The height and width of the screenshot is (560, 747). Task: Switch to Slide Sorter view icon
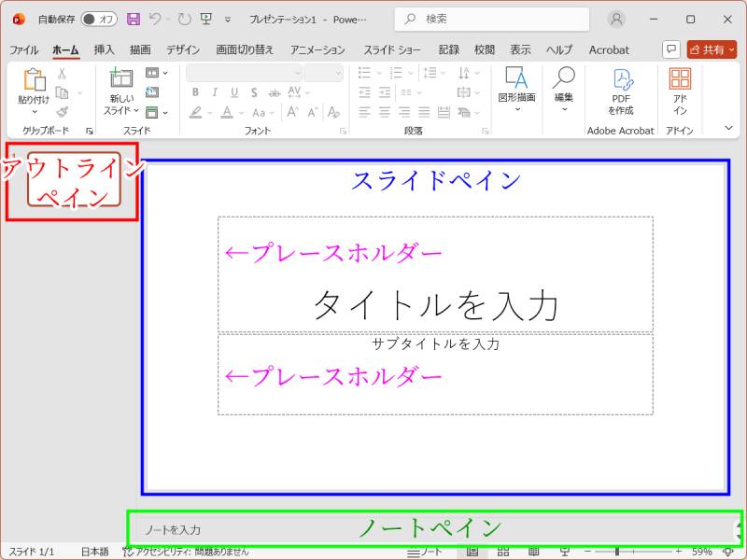(x=501, y=552)
